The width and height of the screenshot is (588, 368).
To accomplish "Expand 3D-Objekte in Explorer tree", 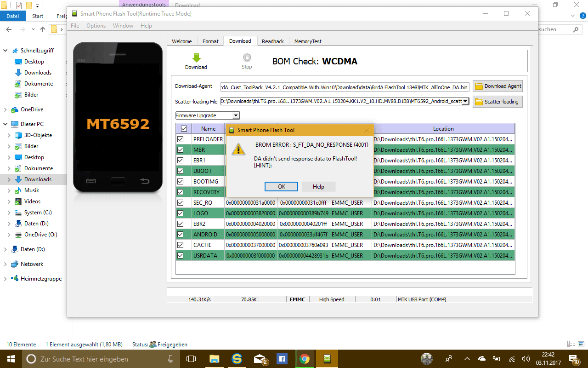I will [9, 135].
